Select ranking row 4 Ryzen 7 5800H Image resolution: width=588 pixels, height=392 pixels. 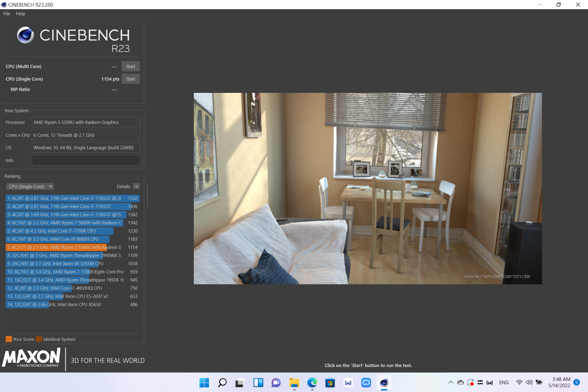[x=72, y=223]
